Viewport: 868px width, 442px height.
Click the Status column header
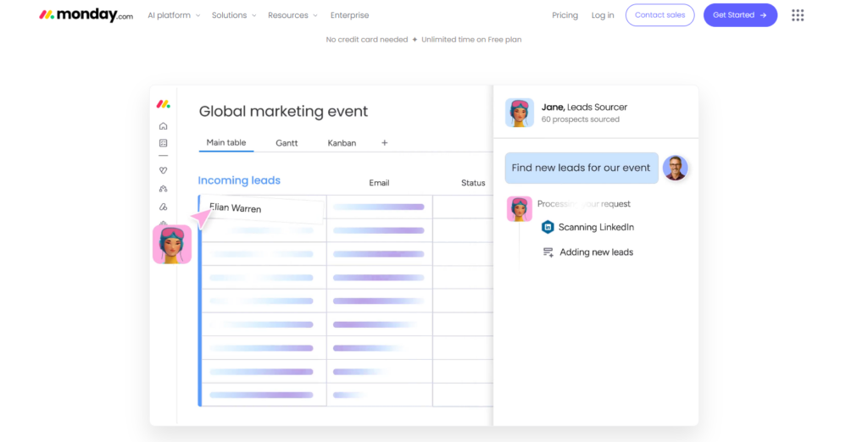473,183
